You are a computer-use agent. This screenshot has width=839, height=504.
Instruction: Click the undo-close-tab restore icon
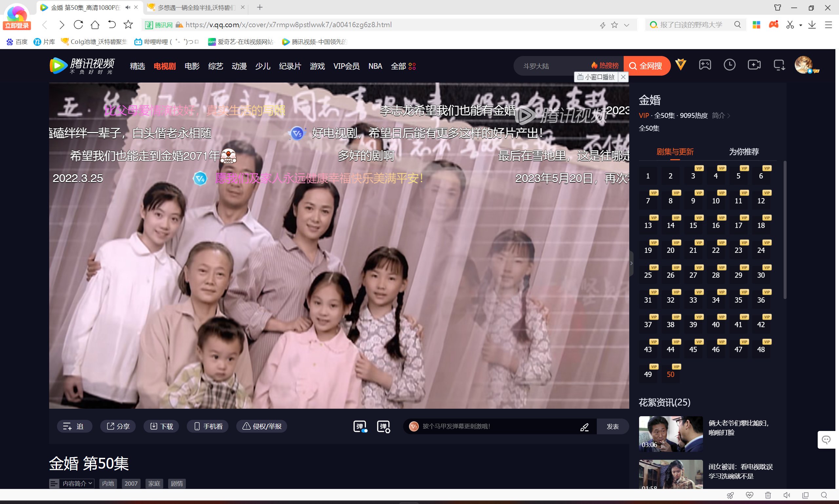coord(112,25)
